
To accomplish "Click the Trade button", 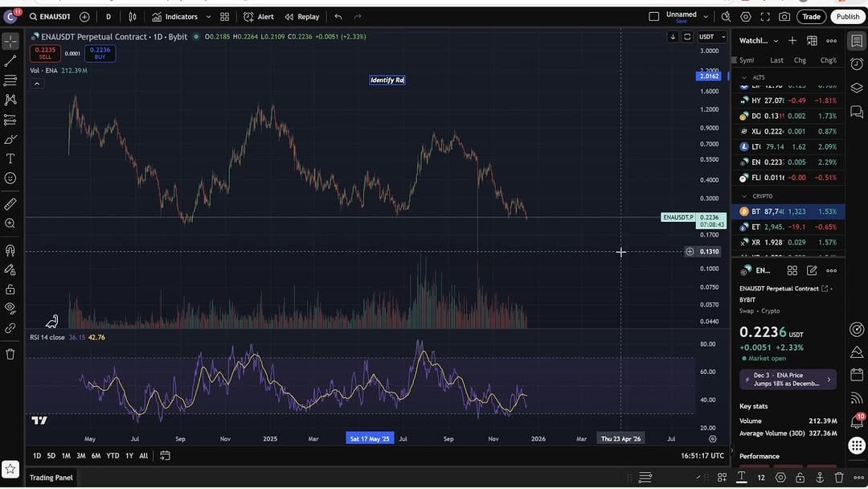I will 812,17.
